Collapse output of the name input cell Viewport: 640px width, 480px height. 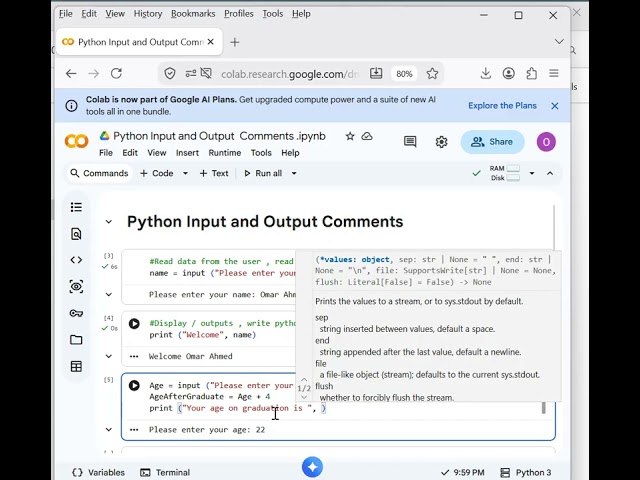(109, 294)
